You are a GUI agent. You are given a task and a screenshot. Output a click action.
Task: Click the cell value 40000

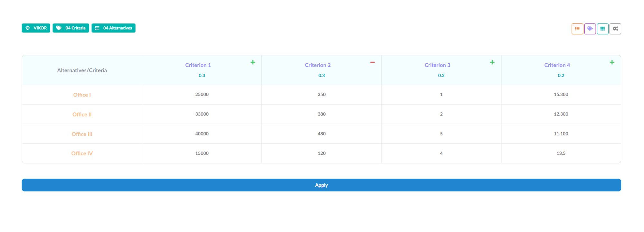point(202,134)
